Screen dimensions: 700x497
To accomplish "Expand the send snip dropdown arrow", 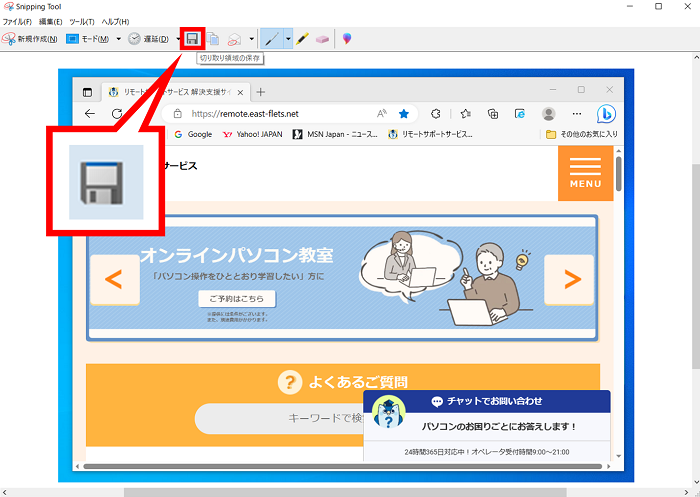I will 251,39.
